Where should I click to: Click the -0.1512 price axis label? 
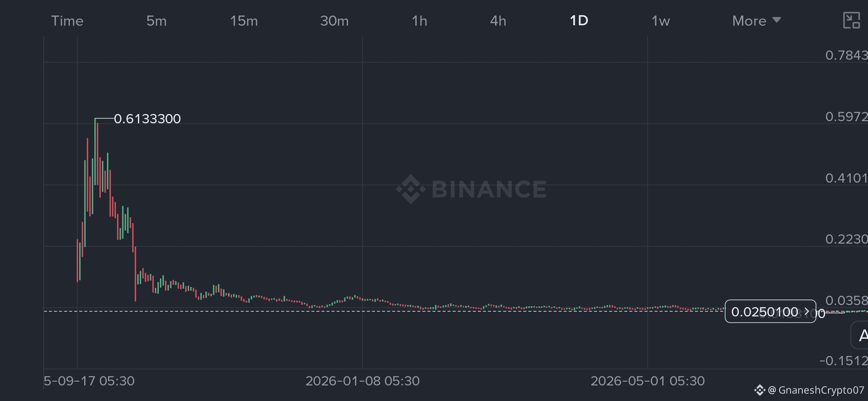click(x=844, y=361)
